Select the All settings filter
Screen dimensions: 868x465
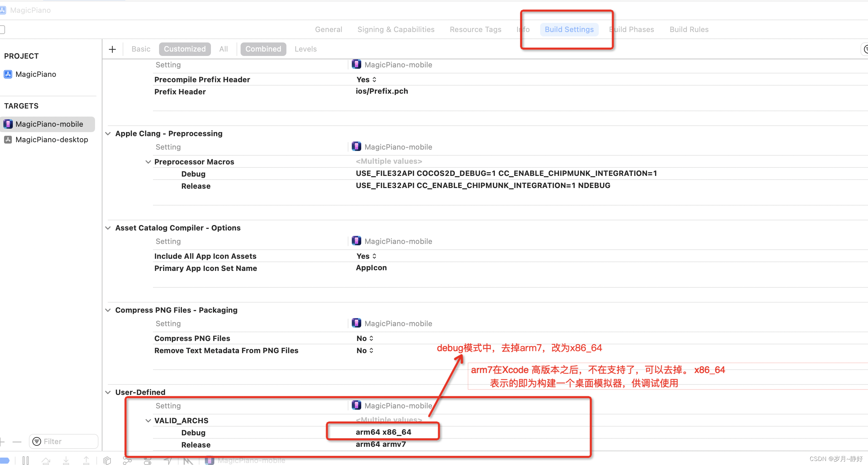[223, 49]
